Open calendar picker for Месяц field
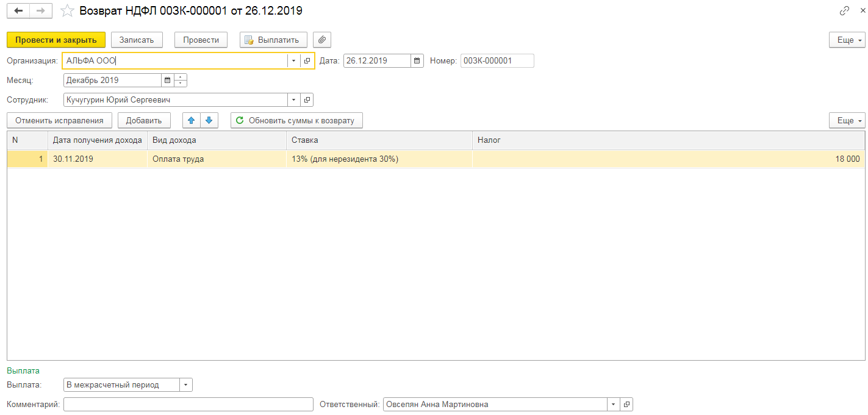 pos(168,81)
